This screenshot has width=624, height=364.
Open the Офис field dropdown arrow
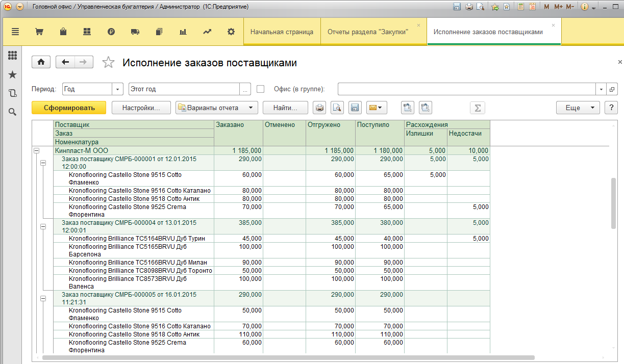click(x=602, y=89)
